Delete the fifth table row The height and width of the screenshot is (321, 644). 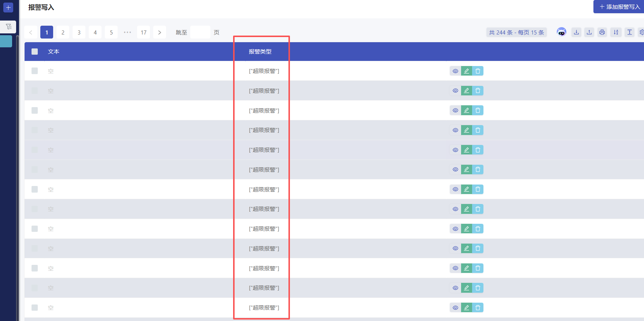[x=478, y=150]
